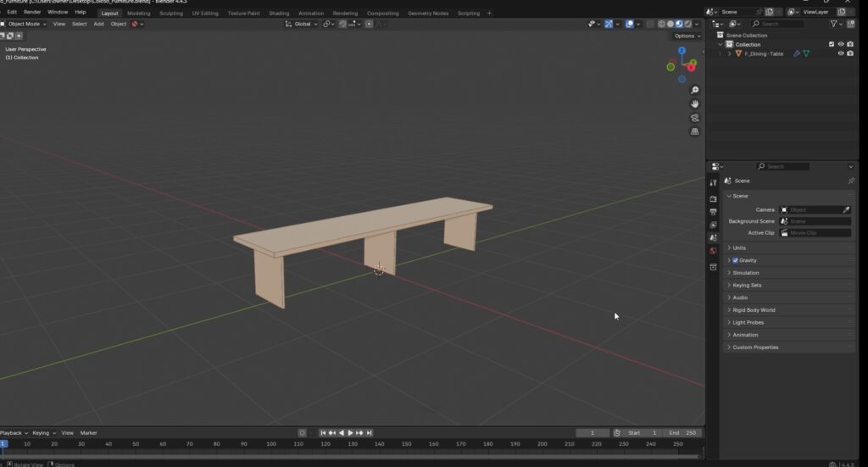Switch perspective/orthographic grid gizmo

(695, 131)
